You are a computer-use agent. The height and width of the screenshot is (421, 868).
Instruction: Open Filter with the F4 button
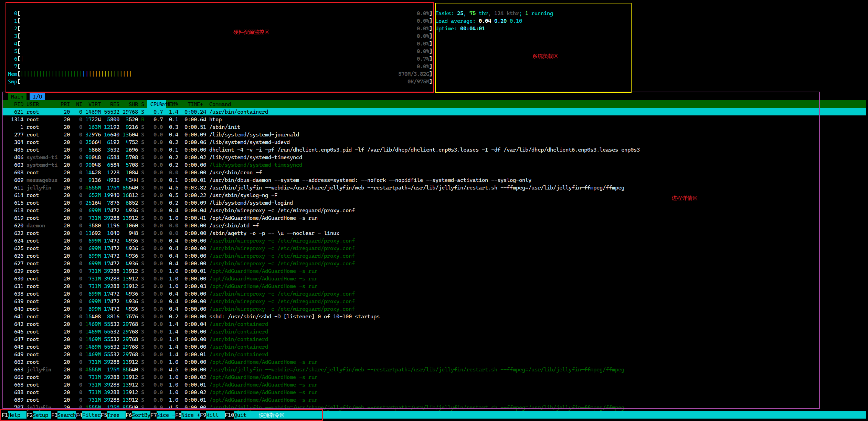[x=88, y=415]
